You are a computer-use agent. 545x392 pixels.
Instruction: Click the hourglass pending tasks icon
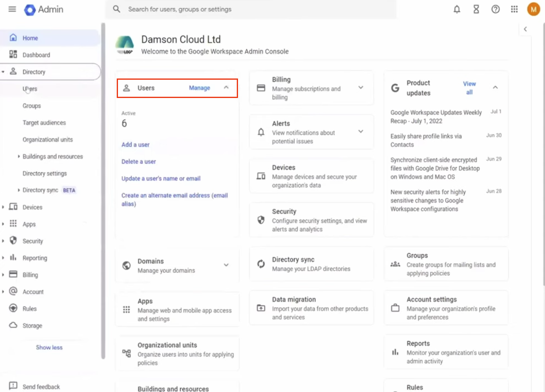pos(476,9)
